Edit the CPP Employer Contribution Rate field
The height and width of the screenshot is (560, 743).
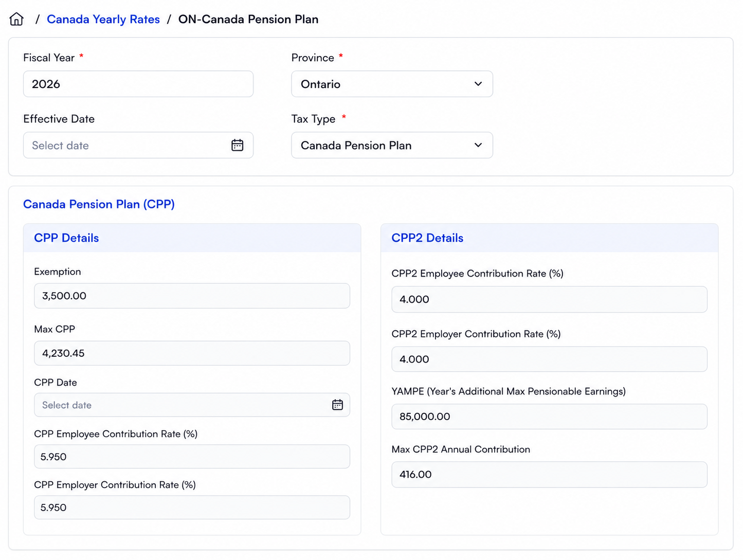(x=192, y=508)
